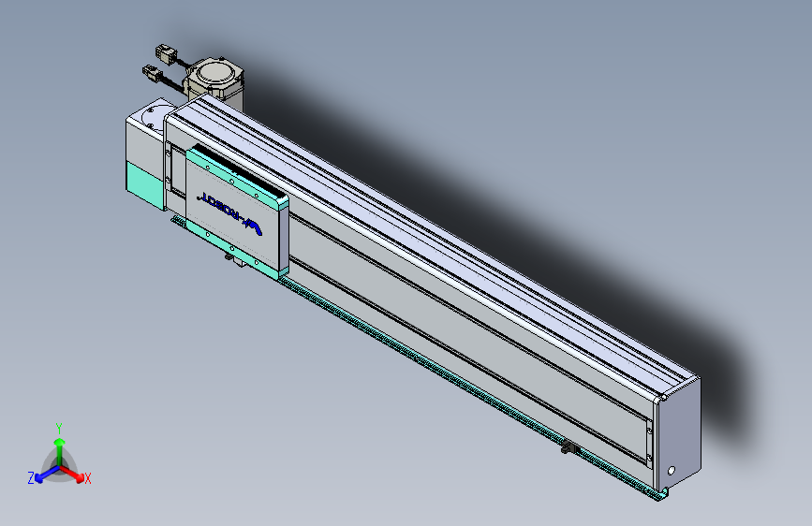Select the lower cable connector plug near the motor
812x526 pixels.
click(151, 72)
